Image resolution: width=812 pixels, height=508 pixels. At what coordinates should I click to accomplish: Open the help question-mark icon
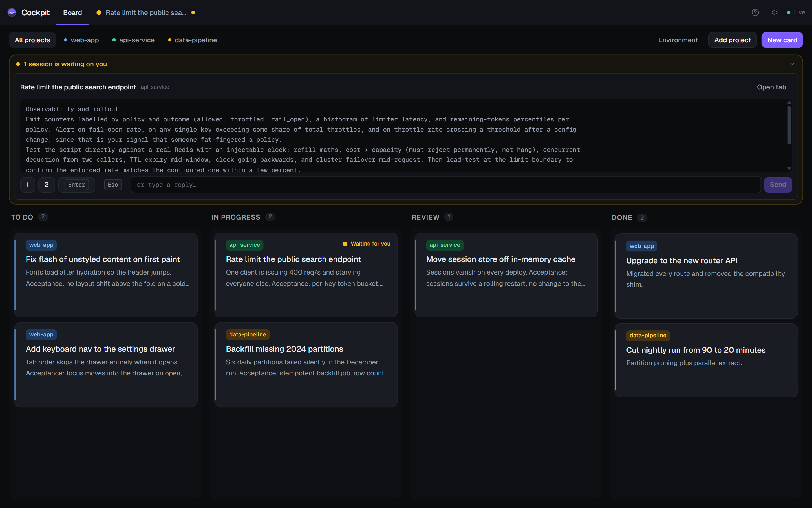[755, 12]
